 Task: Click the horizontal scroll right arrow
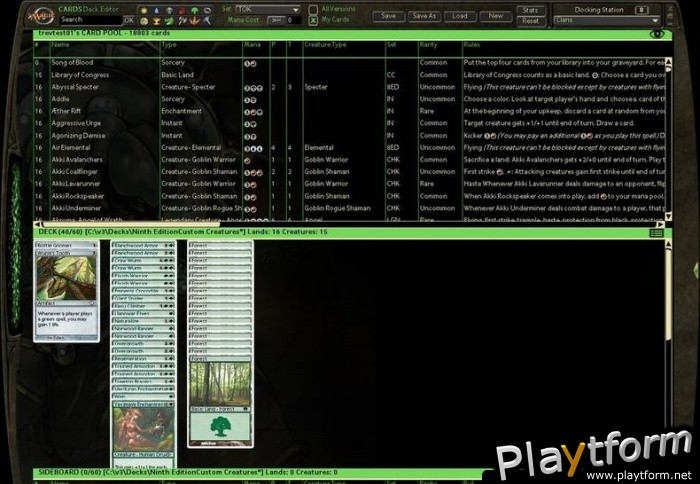click(661, 224)
